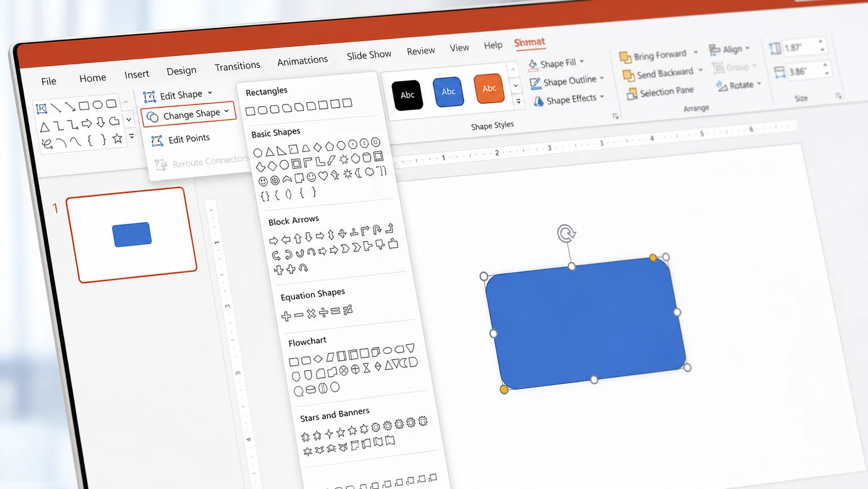Click the blue rounded rectangle on the slide
This screenshot has height=489, width=868.
click(586, 324)
